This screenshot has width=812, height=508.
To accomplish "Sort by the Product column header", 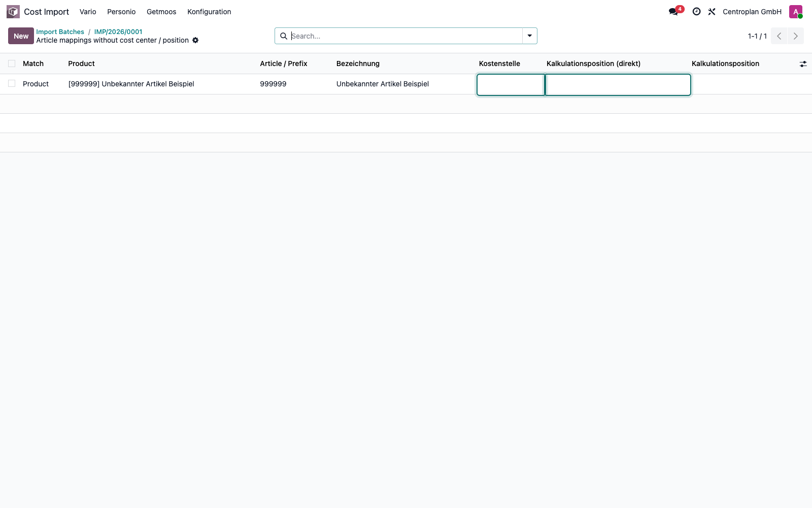I will (x=82, y=63).
